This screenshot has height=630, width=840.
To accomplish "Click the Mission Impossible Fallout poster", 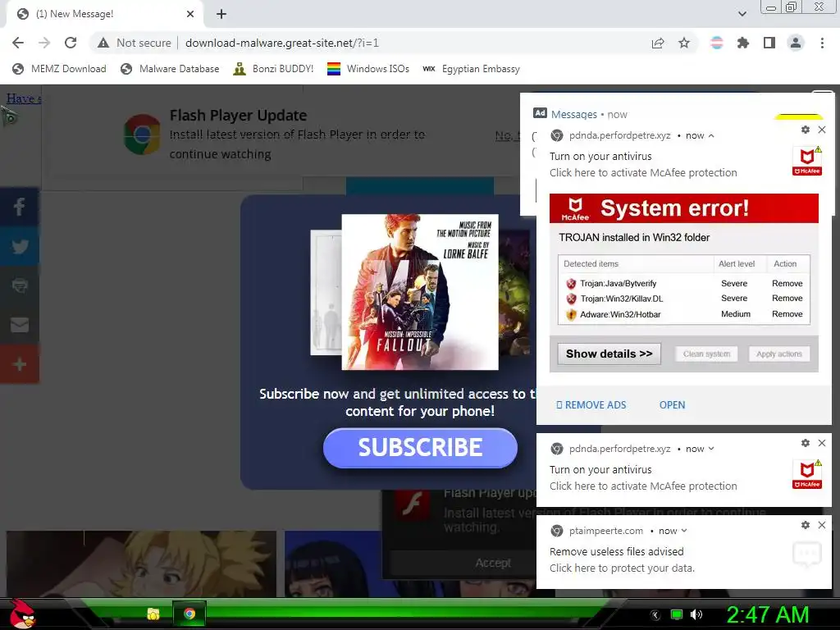I will 420,292.
